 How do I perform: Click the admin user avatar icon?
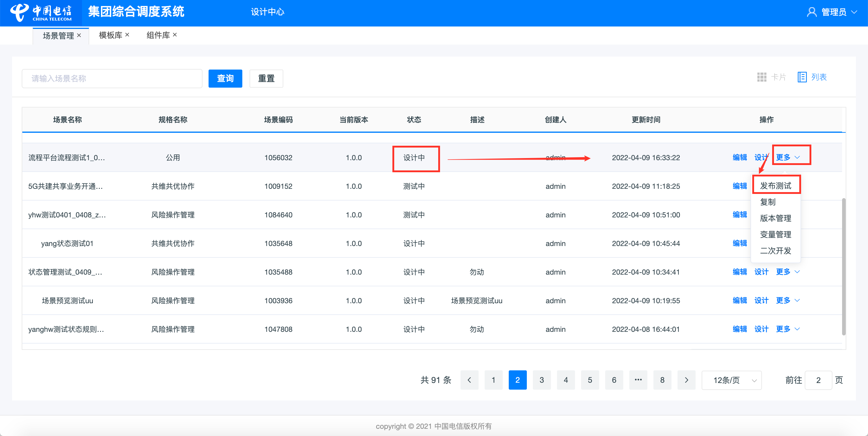[811, 12]
